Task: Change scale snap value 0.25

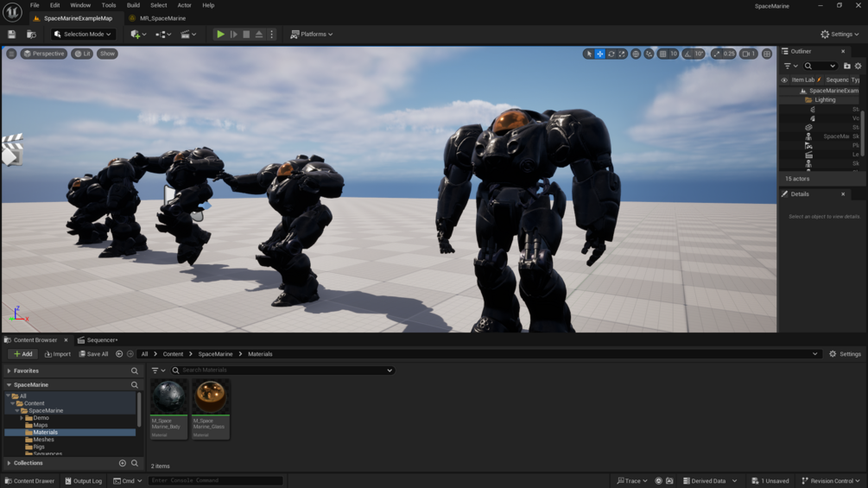Action: pos(729,54)
